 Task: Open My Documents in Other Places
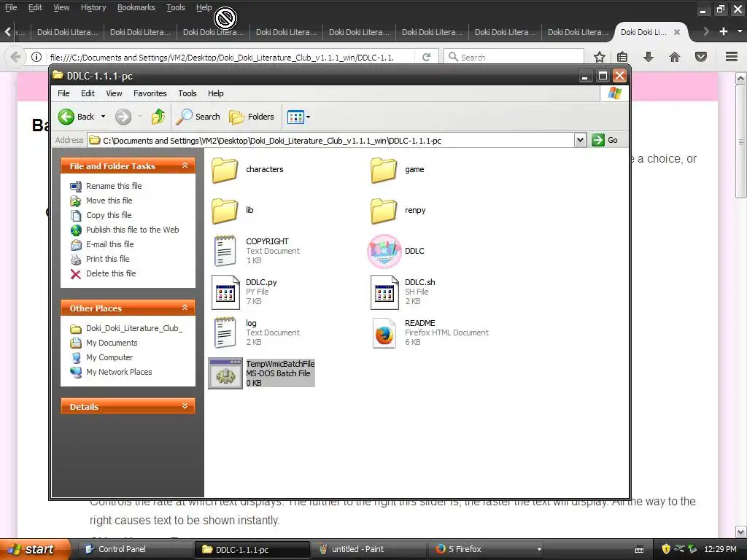(x=112, y=343)
